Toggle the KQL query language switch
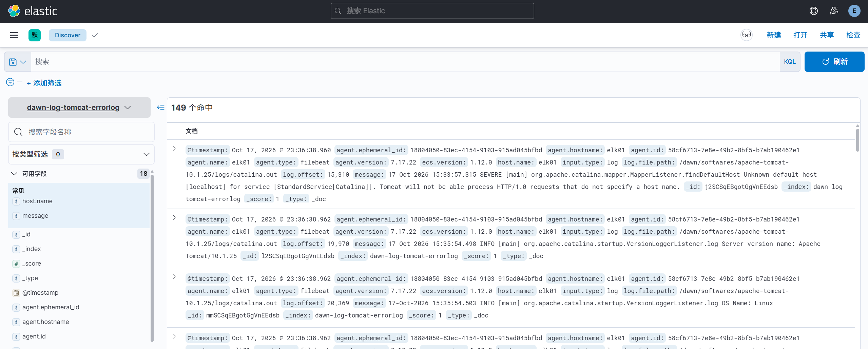The height and width of the screenshot is (349, 868). coord(790,62)
